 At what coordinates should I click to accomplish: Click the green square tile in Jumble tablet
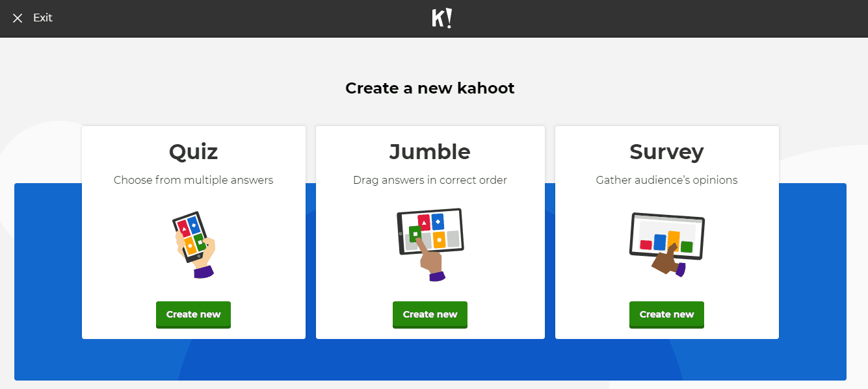tap(415, 233)
